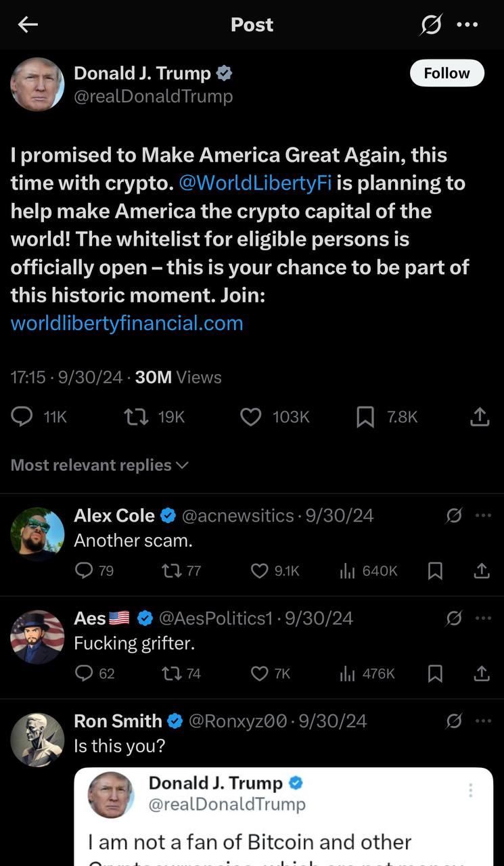Like the main post with 103K likes
This screenshot has width=504, height=866.
click(251, 417)
